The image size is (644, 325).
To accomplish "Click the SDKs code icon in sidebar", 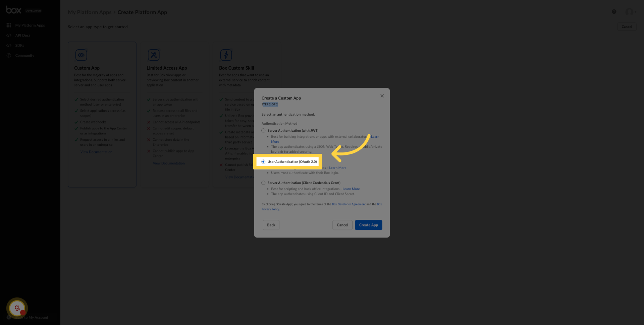I will [9, 45].
